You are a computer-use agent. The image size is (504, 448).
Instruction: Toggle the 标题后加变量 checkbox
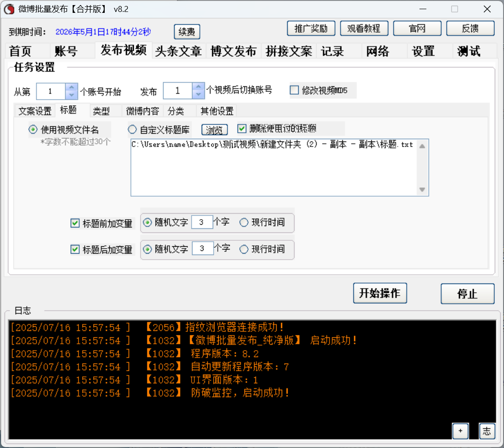[75, 250]
